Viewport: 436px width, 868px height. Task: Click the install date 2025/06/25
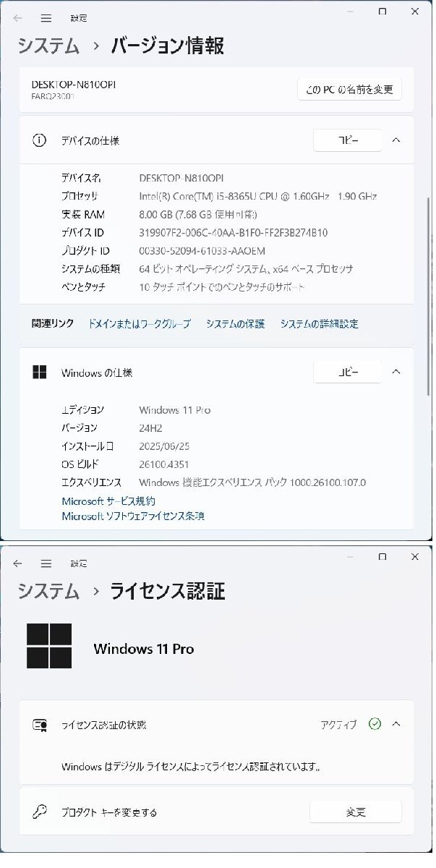coord(164,446)
